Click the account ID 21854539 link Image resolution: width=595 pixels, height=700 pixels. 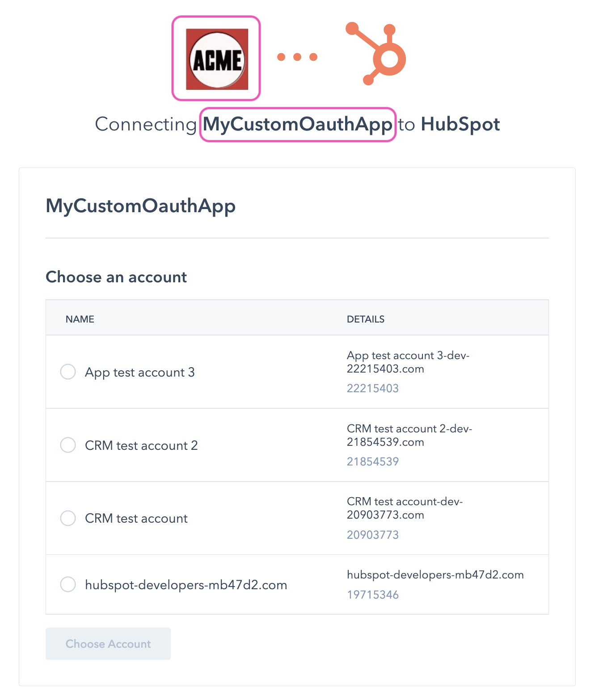[x=373, y=461]
